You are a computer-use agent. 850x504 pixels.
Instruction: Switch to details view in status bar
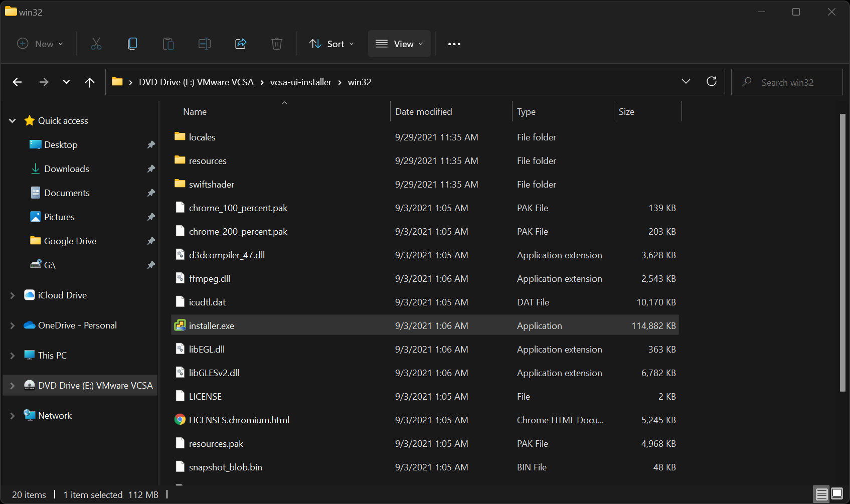tap(821, 494)
